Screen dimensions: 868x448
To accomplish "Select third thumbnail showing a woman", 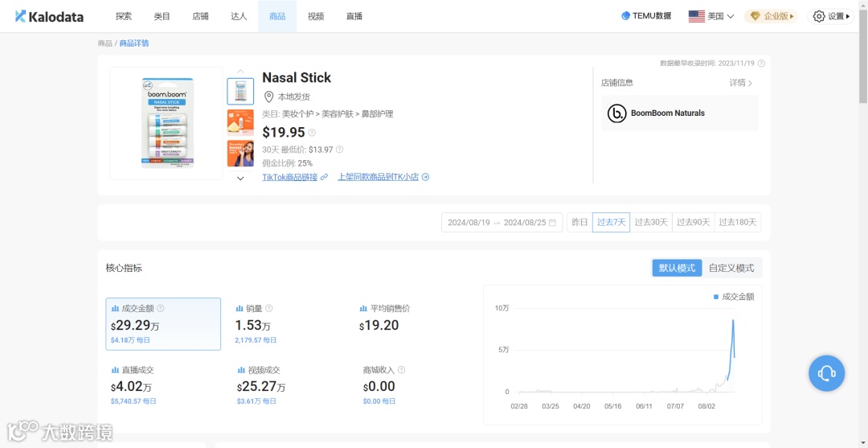I will (240, 154).
